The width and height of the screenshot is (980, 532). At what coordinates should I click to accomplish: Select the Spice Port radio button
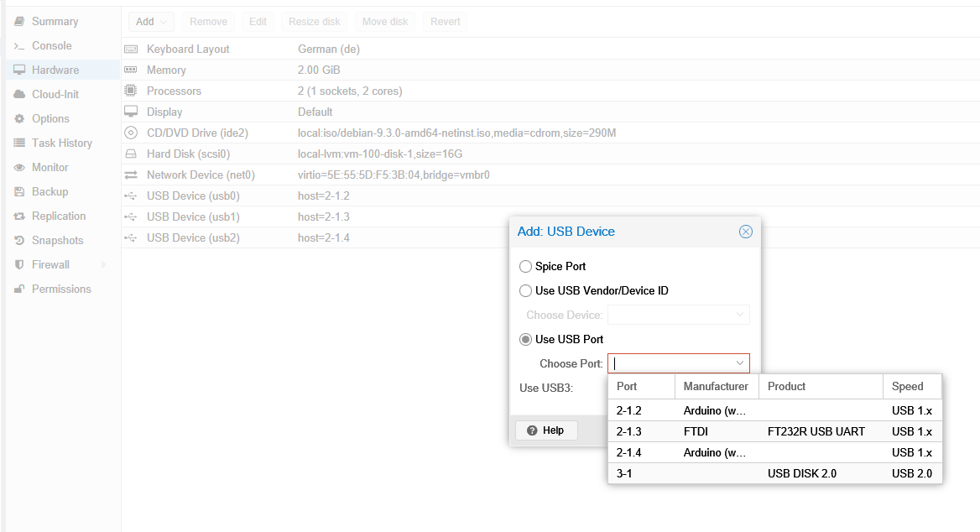pos(526,267)
